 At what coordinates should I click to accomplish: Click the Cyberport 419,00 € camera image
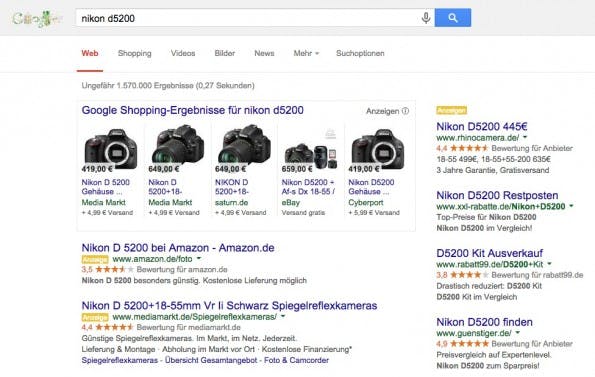[378, 149]
